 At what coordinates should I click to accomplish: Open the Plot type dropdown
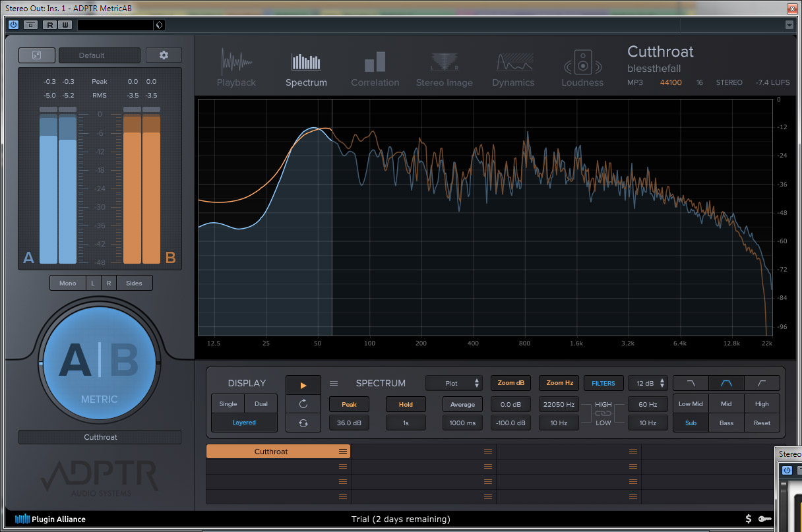455,383
